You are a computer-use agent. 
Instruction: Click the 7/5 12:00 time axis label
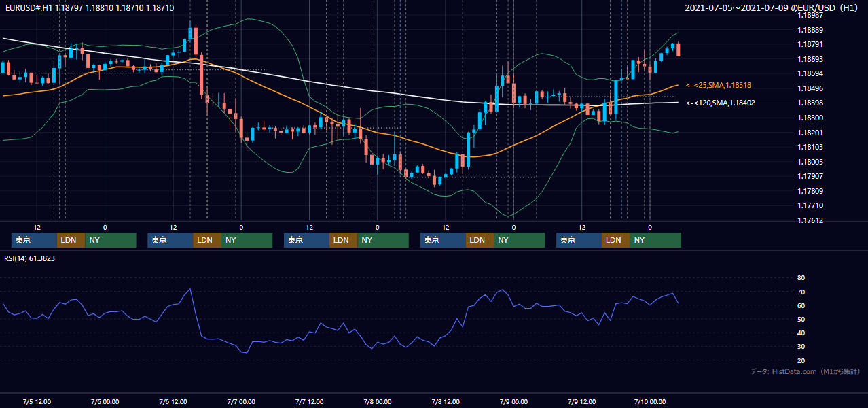point(37,401)
